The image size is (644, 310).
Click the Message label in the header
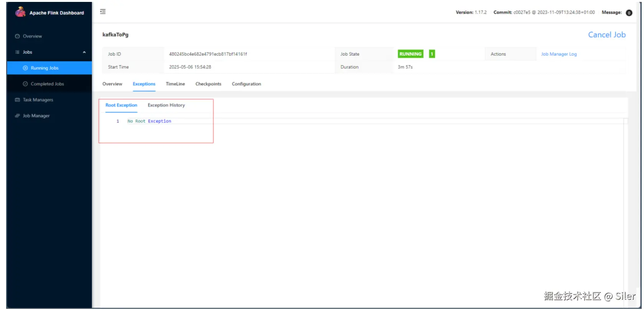(612, 12)
